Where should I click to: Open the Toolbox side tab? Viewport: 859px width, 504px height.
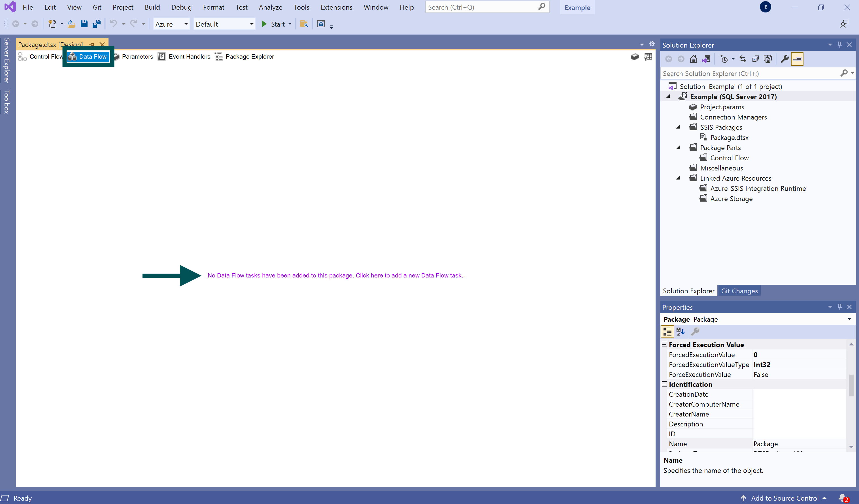[x=6, y=102]
